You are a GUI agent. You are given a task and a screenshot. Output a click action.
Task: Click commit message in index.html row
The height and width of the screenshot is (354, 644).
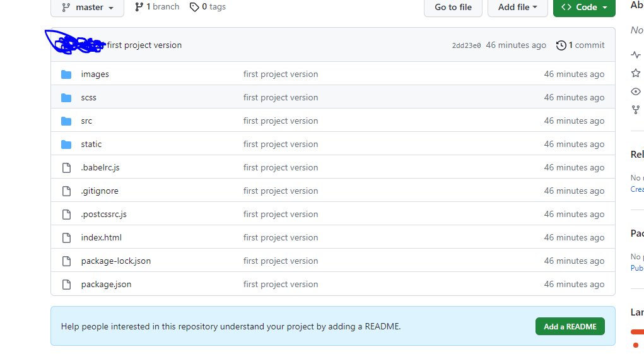281,238
